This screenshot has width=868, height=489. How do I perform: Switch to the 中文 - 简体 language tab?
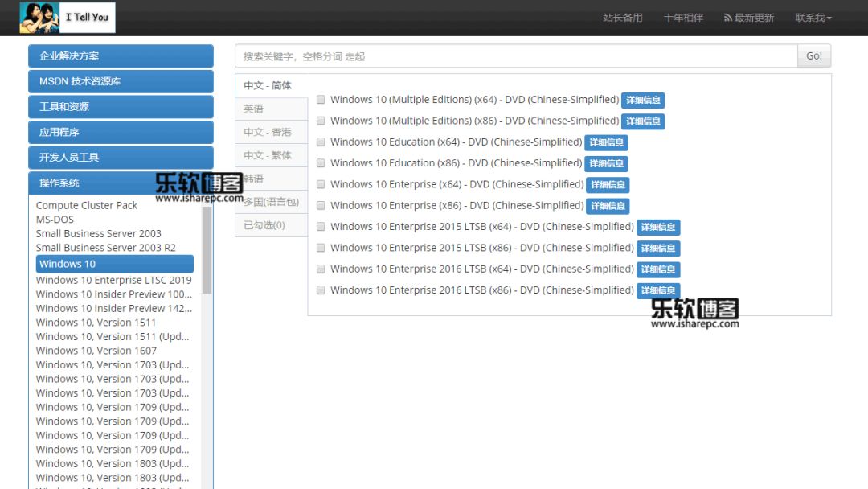pyautogui.click(x=272, y=85)
